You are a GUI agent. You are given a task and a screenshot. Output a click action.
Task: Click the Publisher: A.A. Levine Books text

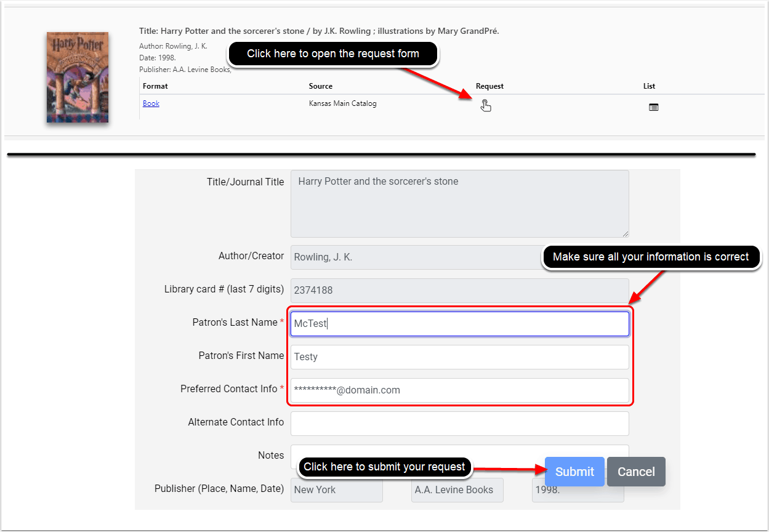pos(185,70)
